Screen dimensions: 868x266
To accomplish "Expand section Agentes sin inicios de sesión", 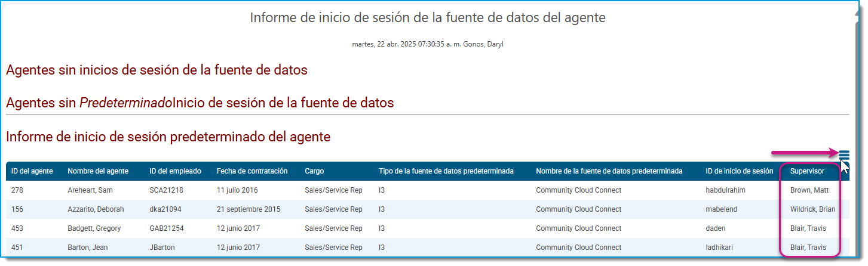I will click(x=157, y=70).
